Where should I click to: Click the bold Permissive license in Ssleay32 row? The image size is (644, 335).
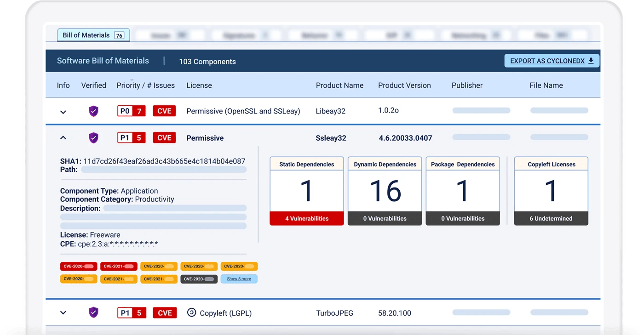205,138
